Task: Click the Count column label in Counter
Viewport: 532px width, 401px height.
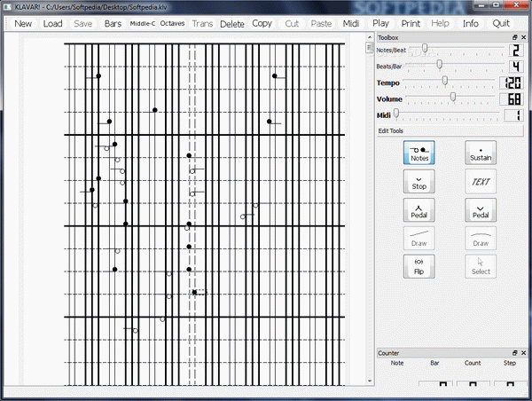Action: (x=473, y=363)
